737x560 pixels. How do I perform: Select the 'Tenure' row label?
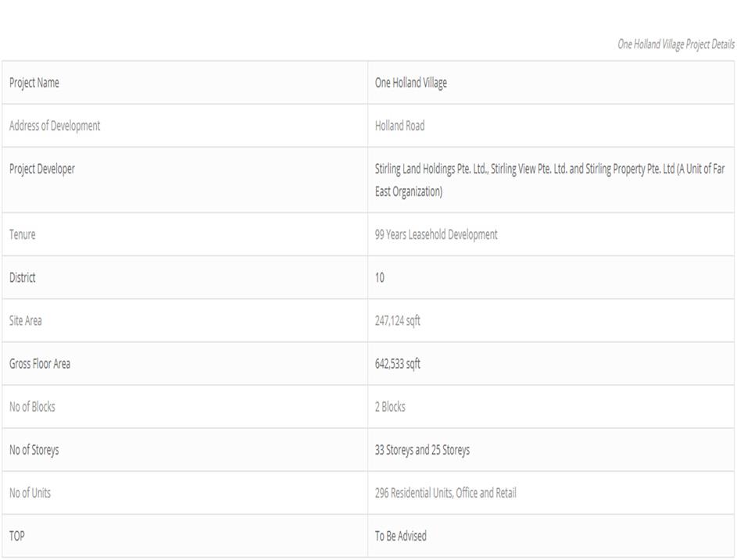coord(23,234)
